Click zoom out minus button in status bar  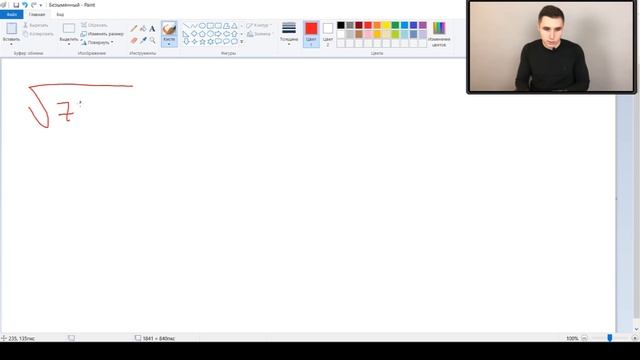click(584, 338)
